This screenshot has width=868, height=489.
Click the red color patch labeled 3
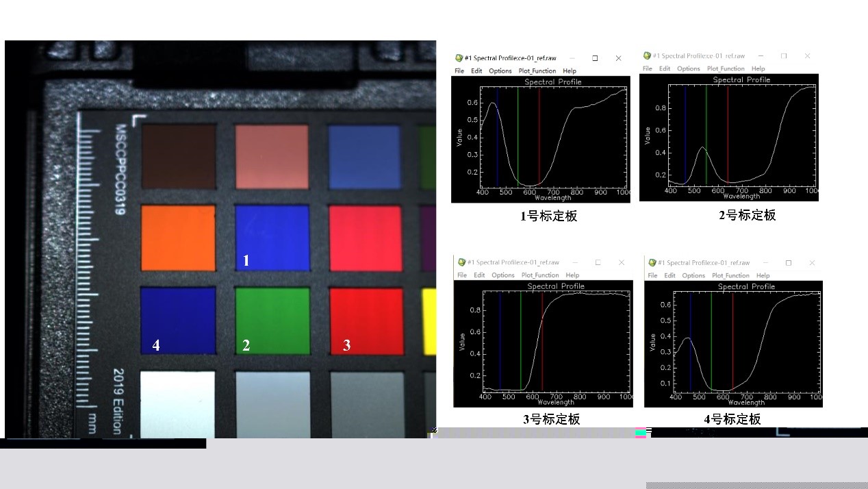point(366,315)
